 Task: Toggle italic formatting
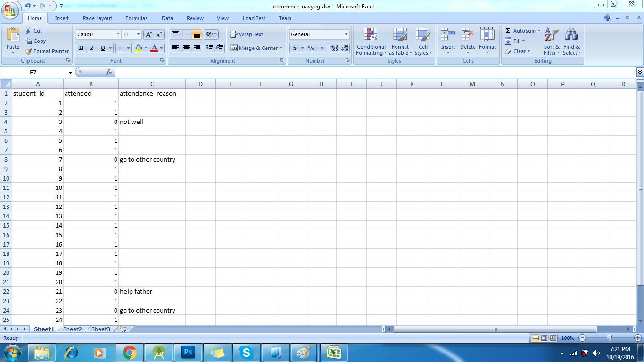(x=92, y=48)
